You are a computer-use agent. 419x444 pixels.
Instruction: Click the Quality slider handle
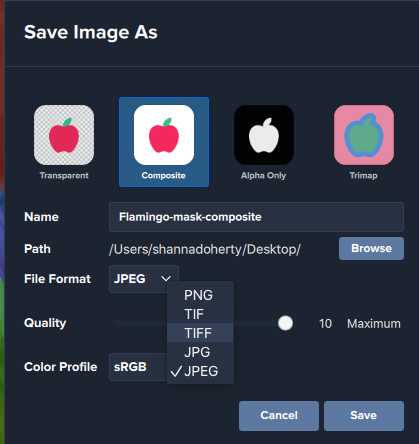tap(285, 323)
